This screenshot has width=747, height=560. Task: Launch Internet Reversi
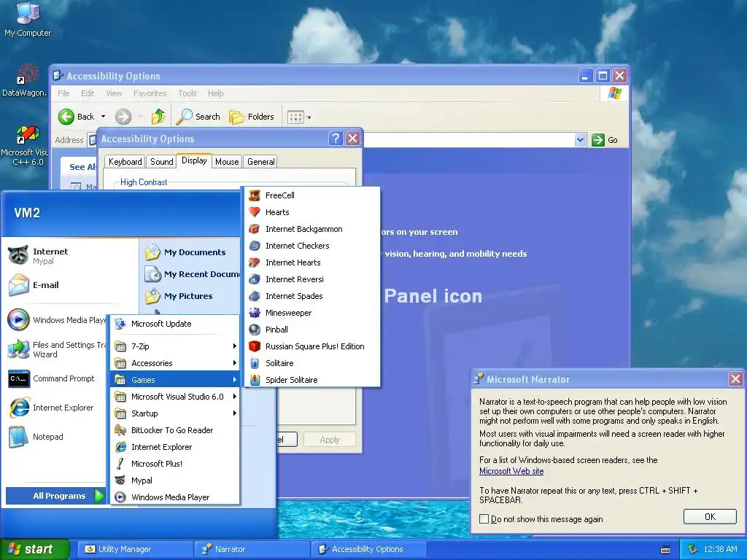(x=312, y=279)
